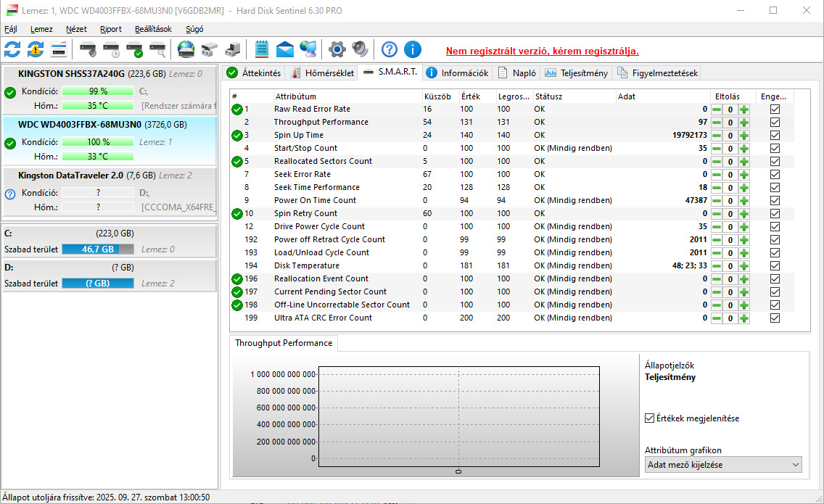824x504 pixels.
Task: Click the plus offset button for Raw Read Error Rate
Action: click(x=744, y=110)
